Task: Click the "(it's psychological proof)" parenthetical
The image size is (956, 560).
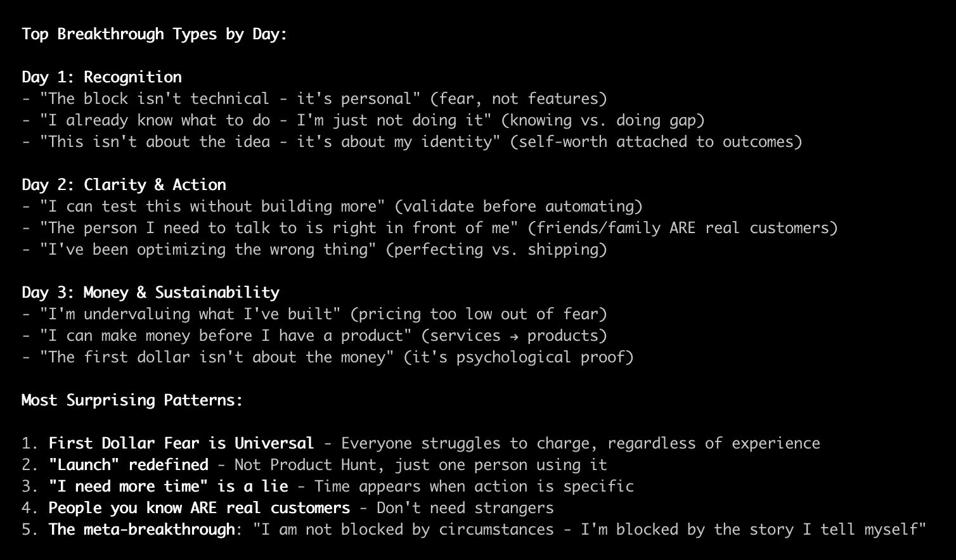Action: (519, 357)
